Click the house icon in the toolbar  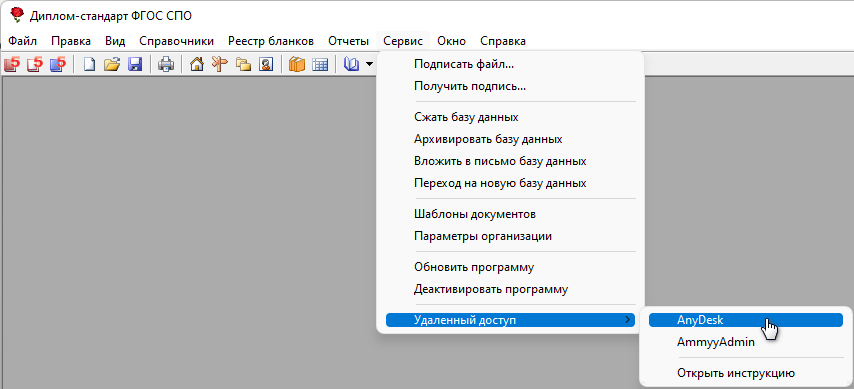point(197,65)
